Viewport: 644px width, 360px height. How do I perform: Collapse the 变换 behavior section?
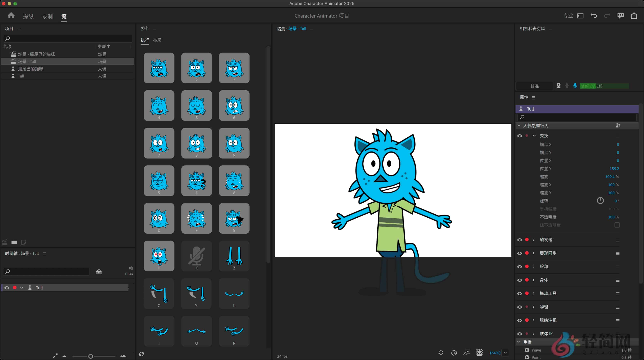[x=534, y=136]
